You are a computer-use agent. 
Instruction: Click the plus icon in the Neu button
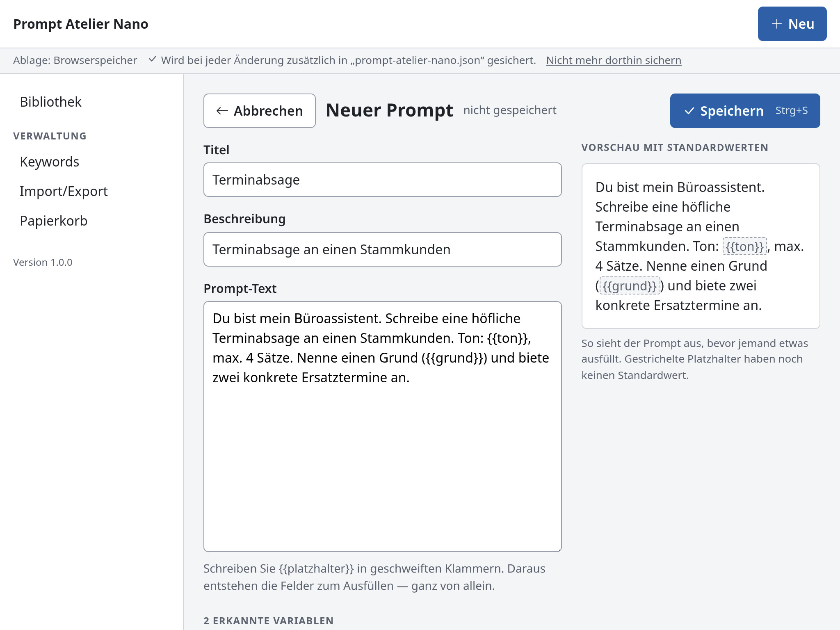click(x=776, y=24)
